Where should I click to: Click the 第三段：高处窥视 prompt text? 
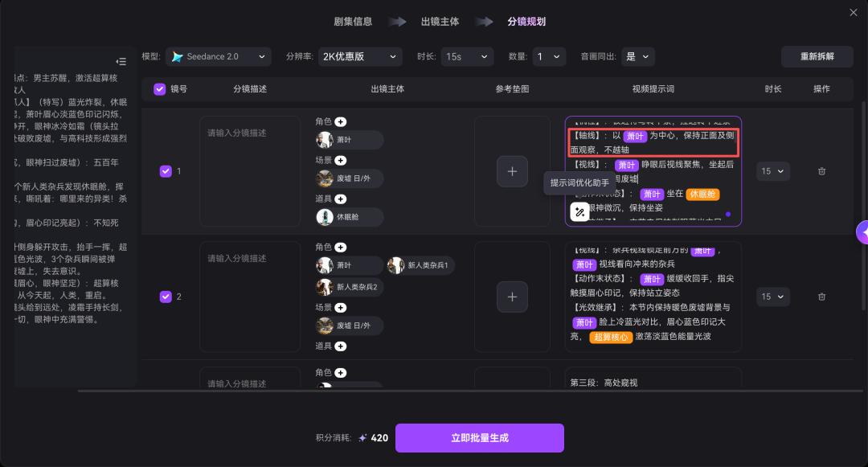click(x=604, y=383)
